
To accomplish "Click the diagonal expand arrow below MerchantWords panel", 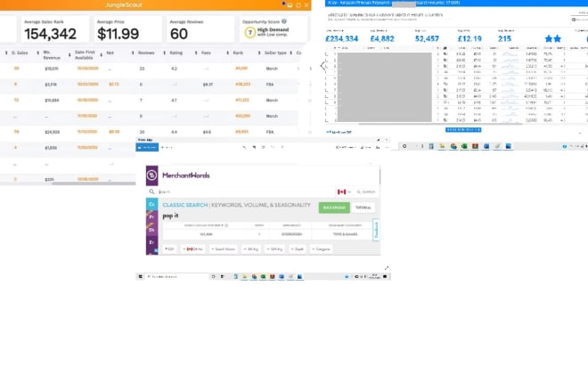I will (x=387, y=268).
